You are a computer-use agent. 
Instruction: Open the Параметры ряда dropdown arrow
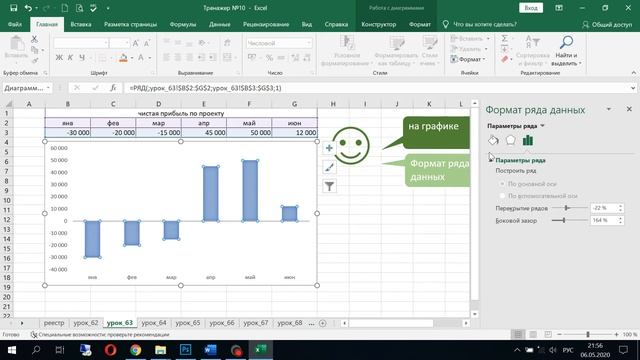tap(542, 126)
